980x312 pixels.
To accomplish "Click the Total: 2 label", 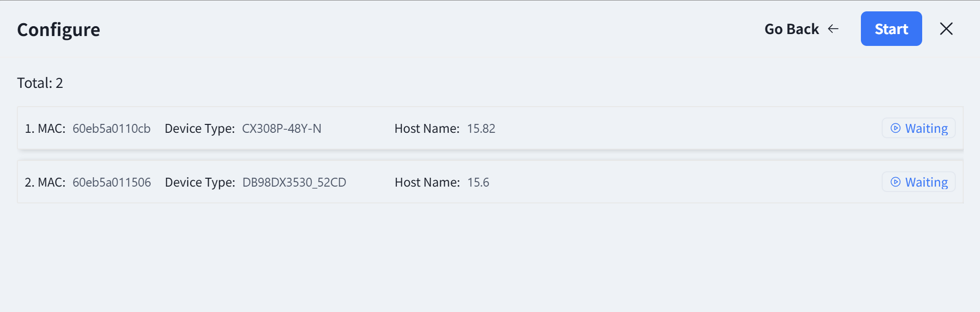I will point(40,83).
